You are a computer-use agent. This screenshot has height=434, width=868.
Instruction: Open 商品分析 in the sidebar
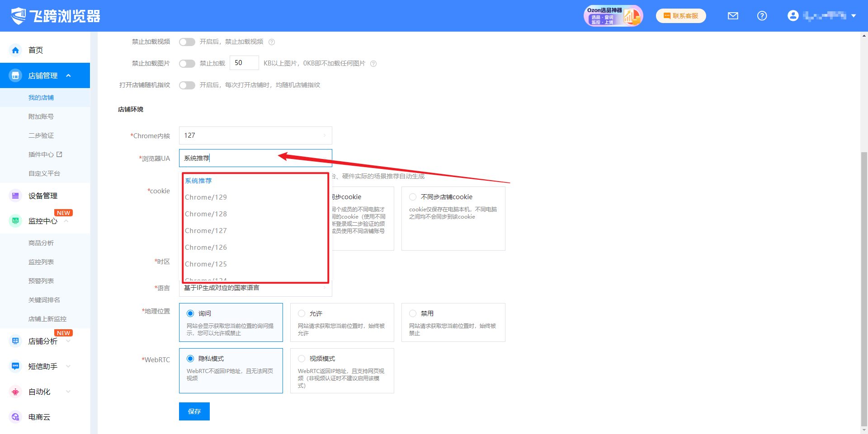pyautogui.click(x=41, y=243)
